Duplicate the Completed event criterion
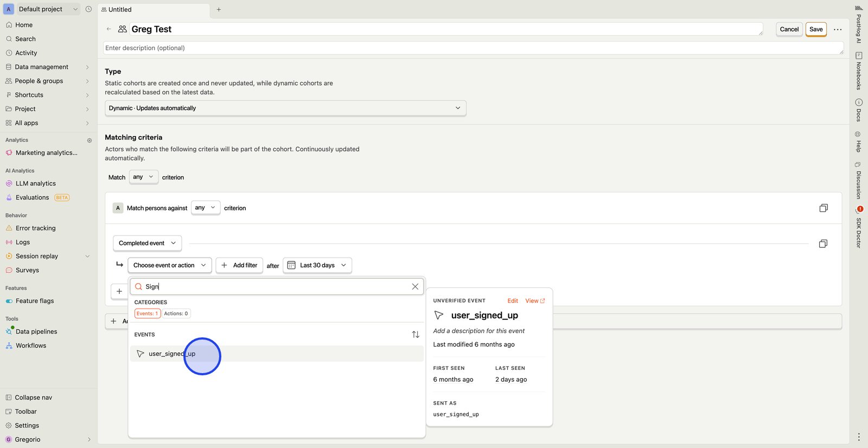Screen dimensions: 868x448 coord(823,244)
